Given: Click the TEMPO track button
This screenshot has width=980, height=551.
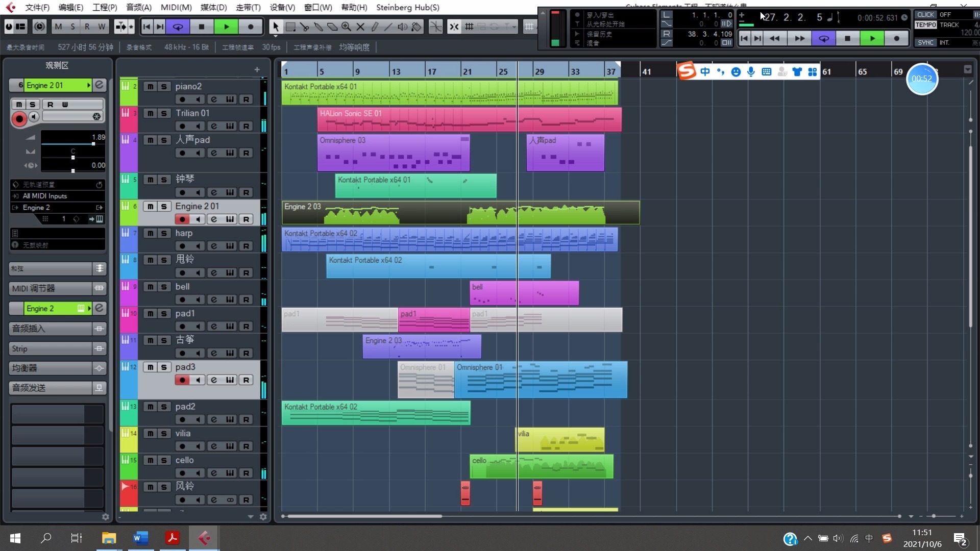Looking at the screenshot, I should pos(926,24).
